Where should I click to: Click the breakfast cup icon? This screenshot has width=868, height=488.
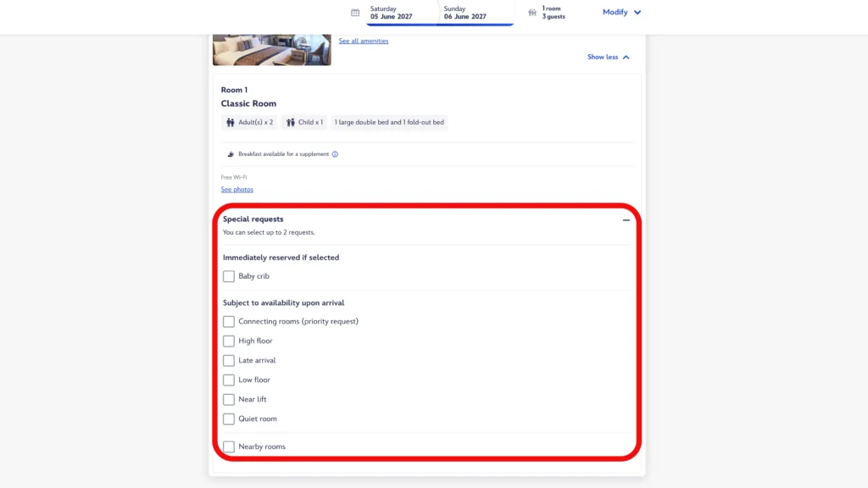click(231, 154)
